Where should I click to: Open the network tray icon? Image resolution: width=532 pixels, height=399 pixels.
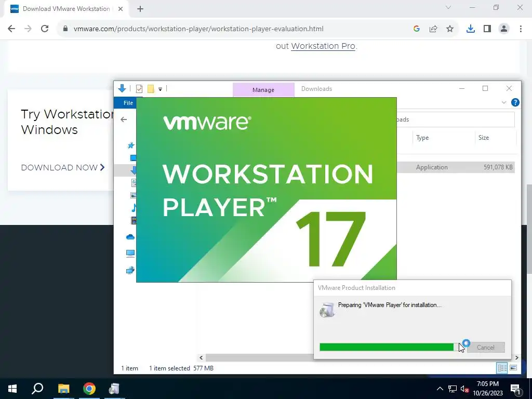point(453,389)
